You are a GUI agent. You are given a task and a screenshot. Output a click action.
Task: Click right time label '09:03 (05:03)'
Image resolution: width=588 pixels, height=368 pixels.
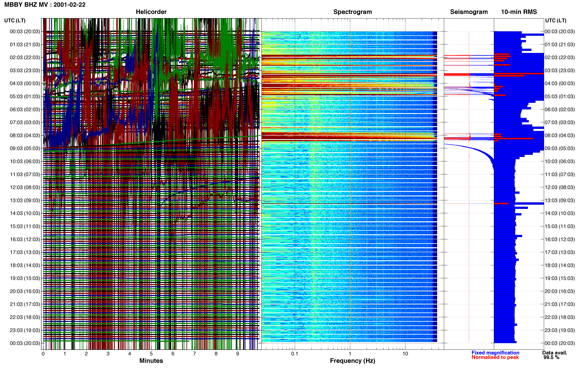point(560,148)
